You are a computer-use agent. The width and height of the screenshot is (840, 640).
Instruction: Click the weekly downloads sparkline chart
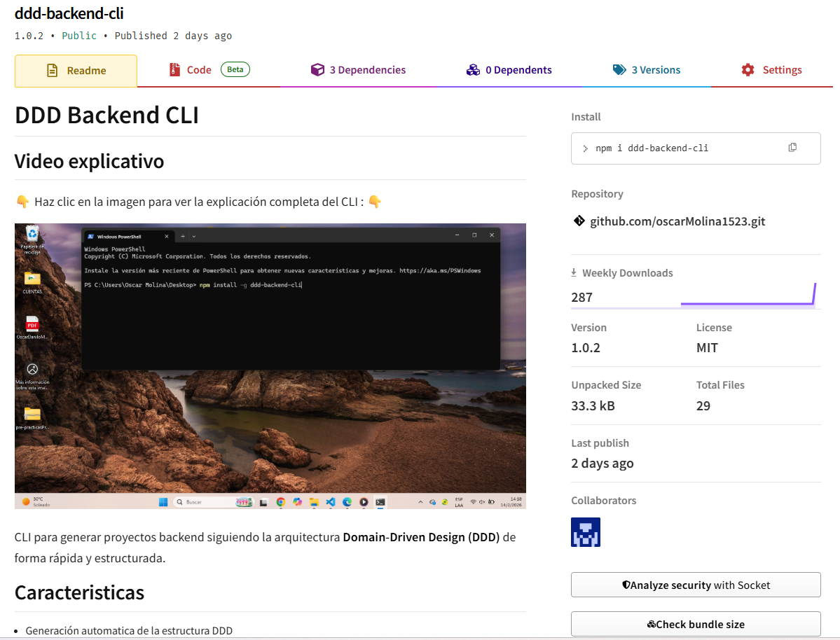coord(748,295)
